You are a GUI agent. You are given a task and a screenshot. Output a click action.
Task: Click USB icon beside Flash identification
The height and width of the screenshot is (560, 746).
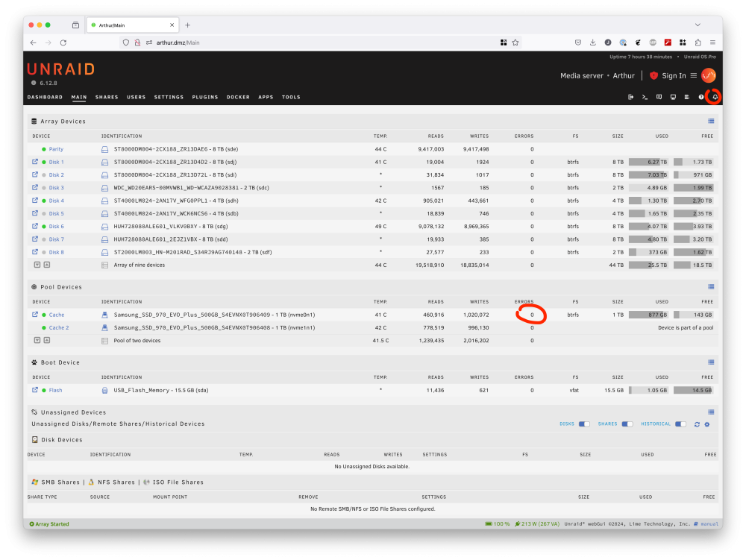click(x=104, y=390)
